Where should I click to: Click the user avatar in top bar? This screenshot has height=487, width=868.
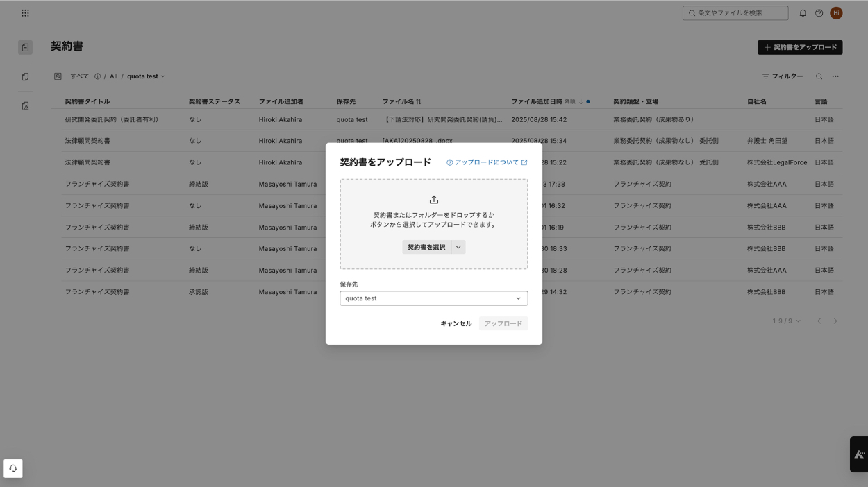click(x=836, y=13)
